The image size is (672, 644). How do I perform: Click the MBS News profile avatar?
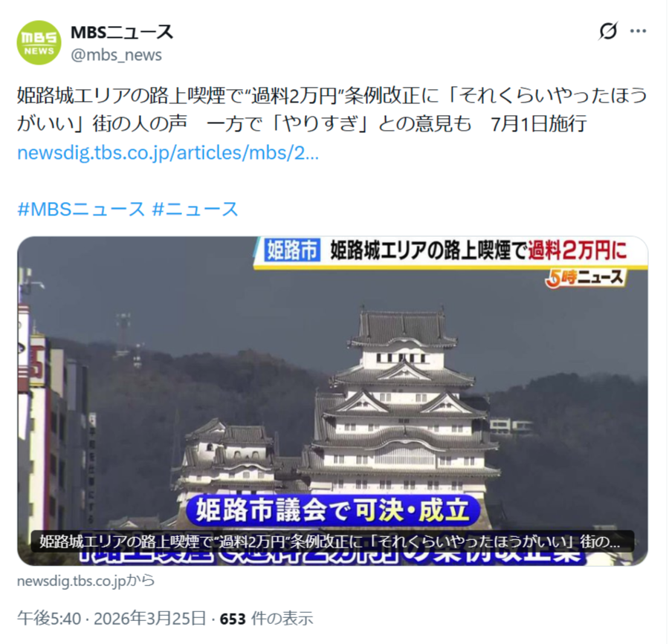39,43
